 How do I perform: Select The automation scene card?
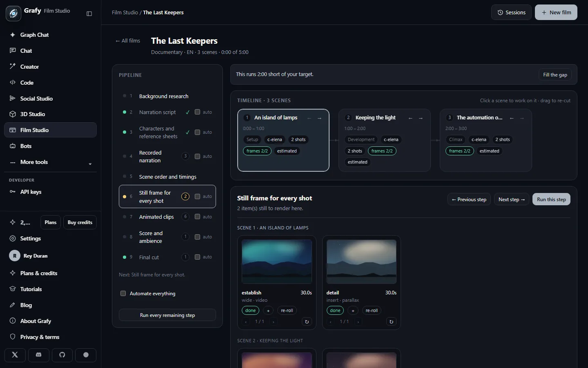click(x=486, y=140)
